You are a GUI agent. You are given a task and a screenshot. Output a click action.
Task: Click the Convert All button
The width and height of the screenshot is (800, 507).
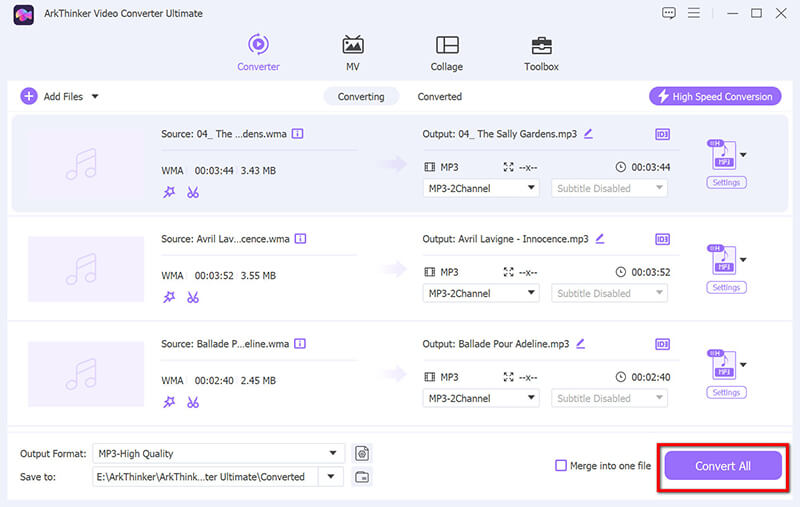point(722,466)
